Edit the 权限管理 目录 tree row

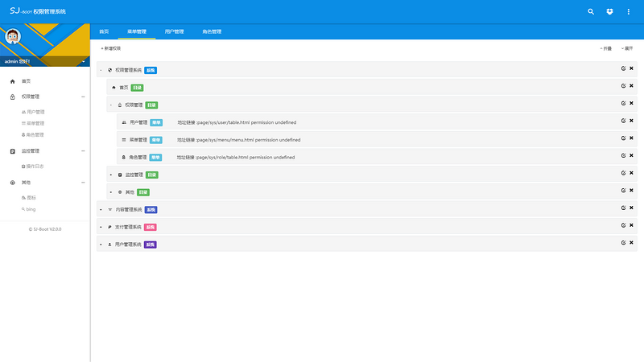[x=623, y=104]
